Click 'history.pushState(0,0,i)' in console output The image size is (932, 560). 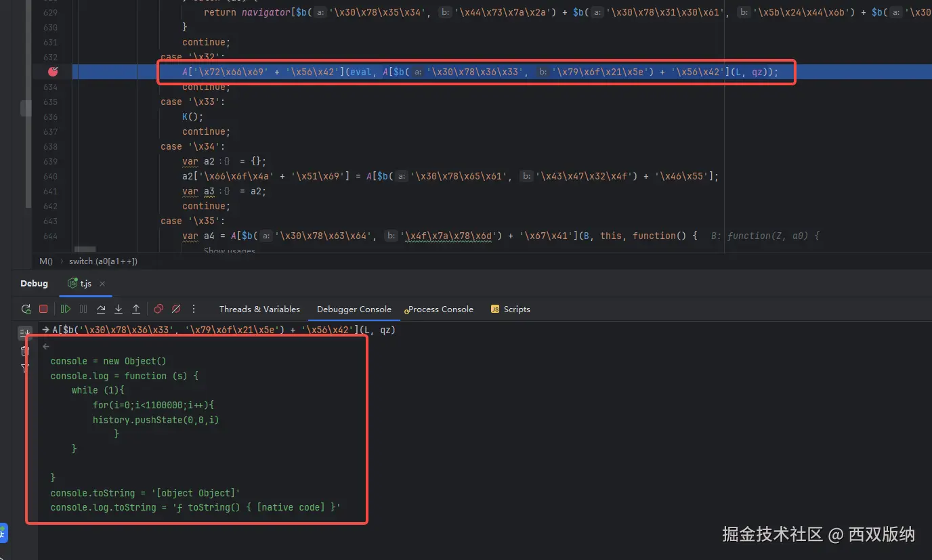[156, 420]
